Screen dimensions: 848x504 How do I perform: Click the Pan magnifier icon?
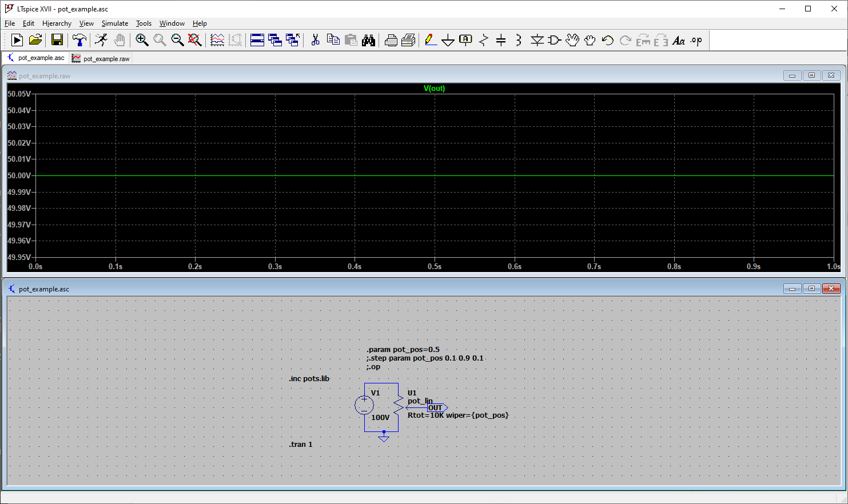(x=160, y=40)
